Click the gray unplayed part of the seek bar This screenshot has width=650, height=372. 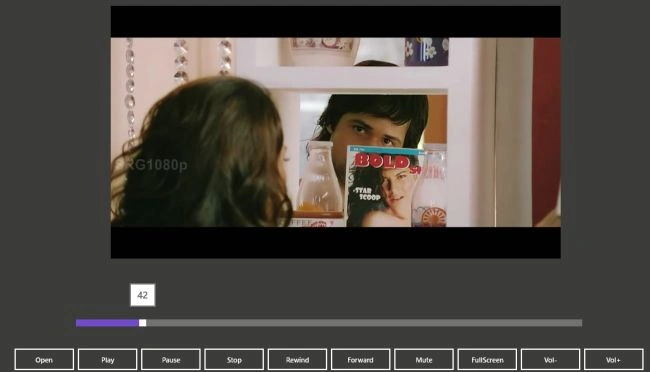[364, 323]
